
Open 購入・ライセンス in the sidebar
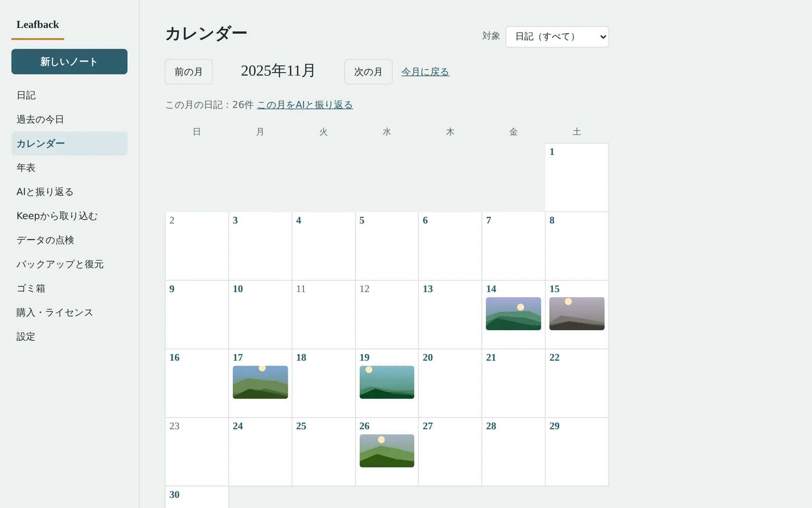coord(70,312)
